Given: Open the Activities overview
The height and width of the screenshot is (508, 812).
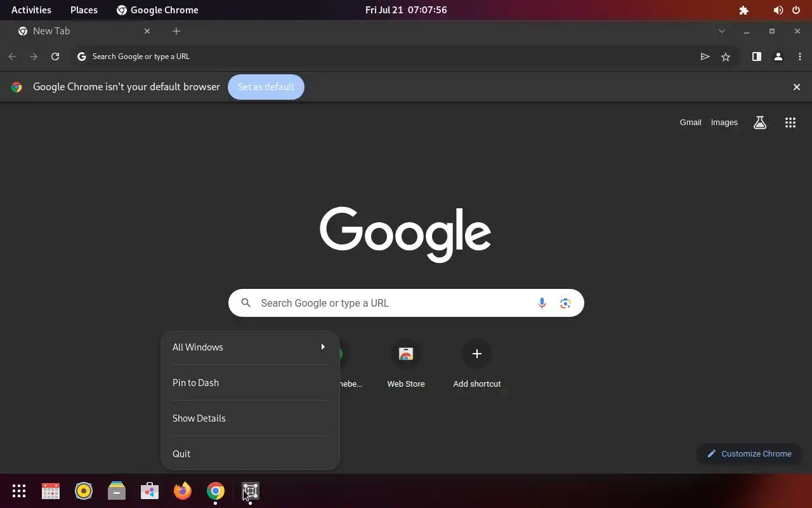Looking at the screenshot, I should (31, 10).
